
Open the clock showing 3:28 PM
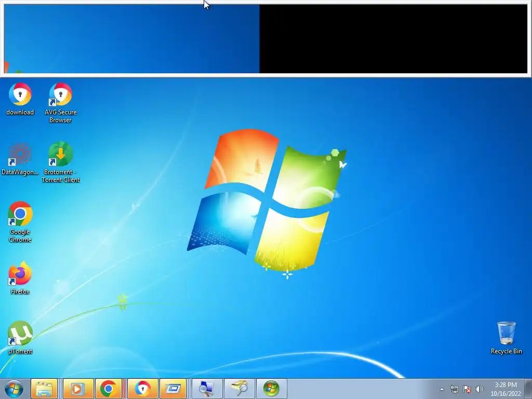506,389
